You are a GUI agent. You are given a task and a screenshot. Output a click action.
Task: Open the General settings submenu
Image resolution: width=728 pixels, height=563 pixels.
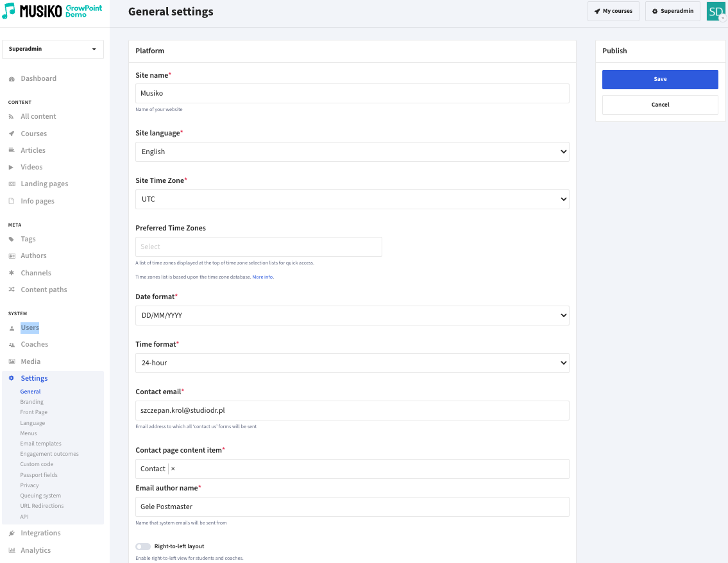(30, 392)
